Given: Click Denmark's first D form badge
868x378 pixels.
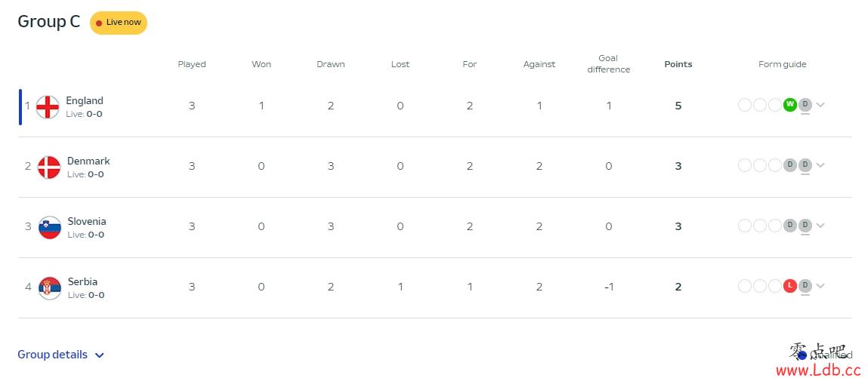Looking at the screenshot, I should tap(790, 164).
